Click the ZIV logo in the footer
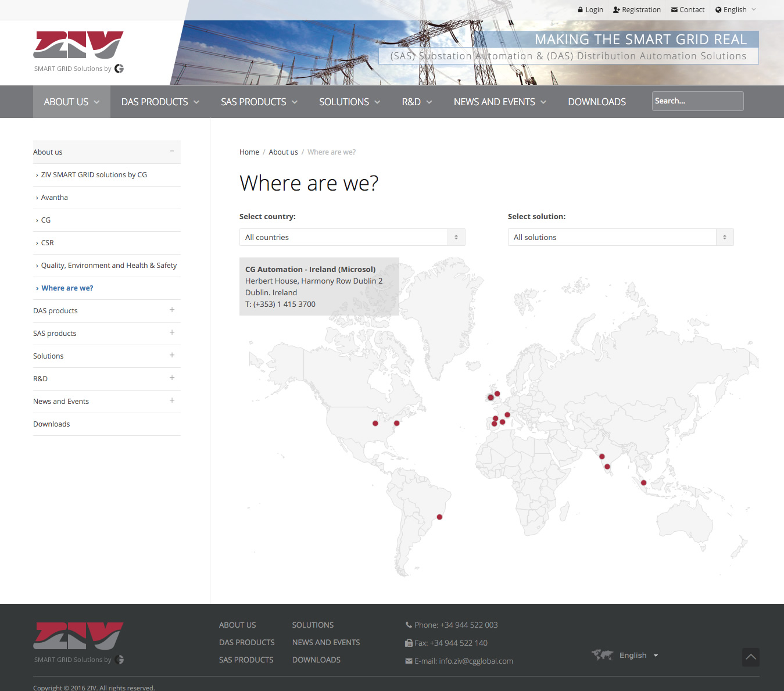This screenshot has width=784, height=691. [78, 636]
